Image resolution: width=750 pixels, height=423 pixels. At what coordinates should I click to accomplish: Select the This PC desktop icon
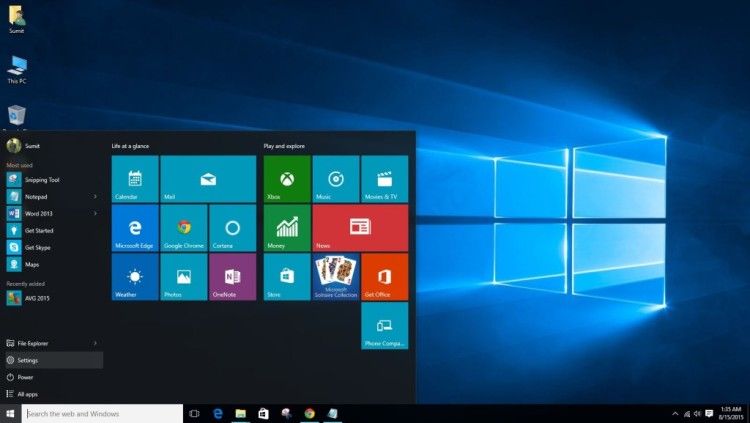point(17,70)
